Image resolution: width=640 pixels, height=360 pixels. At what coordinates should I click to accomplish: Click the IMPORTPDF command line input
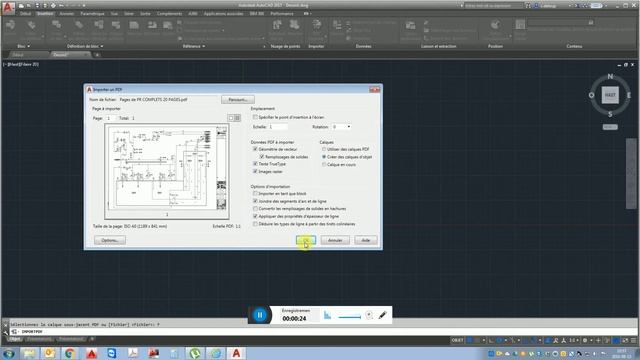click(x=322, y=332)
